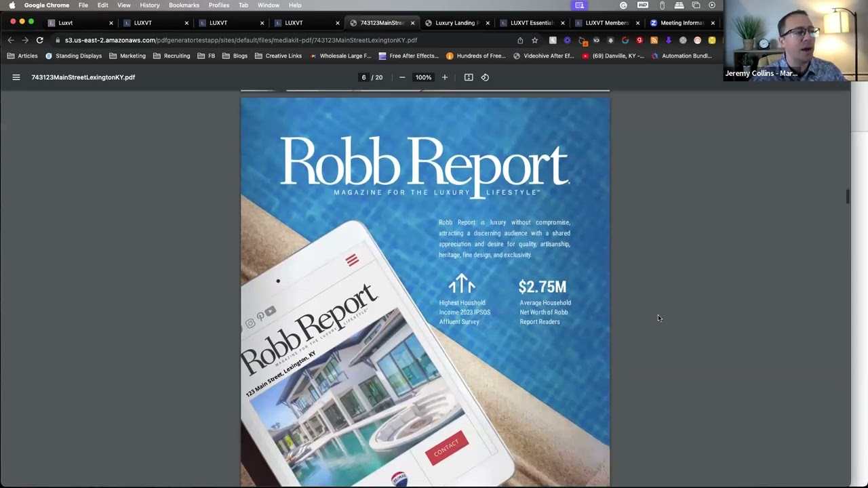Open the Standing Displays bookmark
Image resolution: width=868 pixels, height=488 pixels.
click(73, 56)
